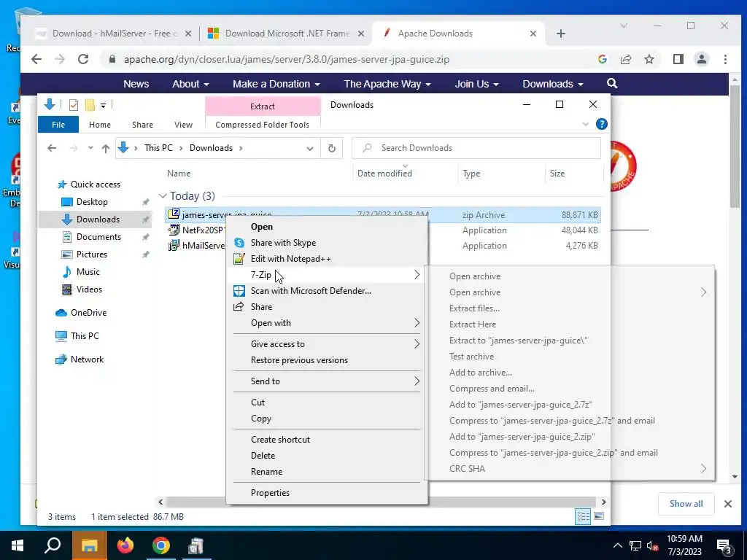Expand the second Open archive submenu arrow
This screenshot has width=747, height=560.
pyautogui.click(x=704, y=292)
